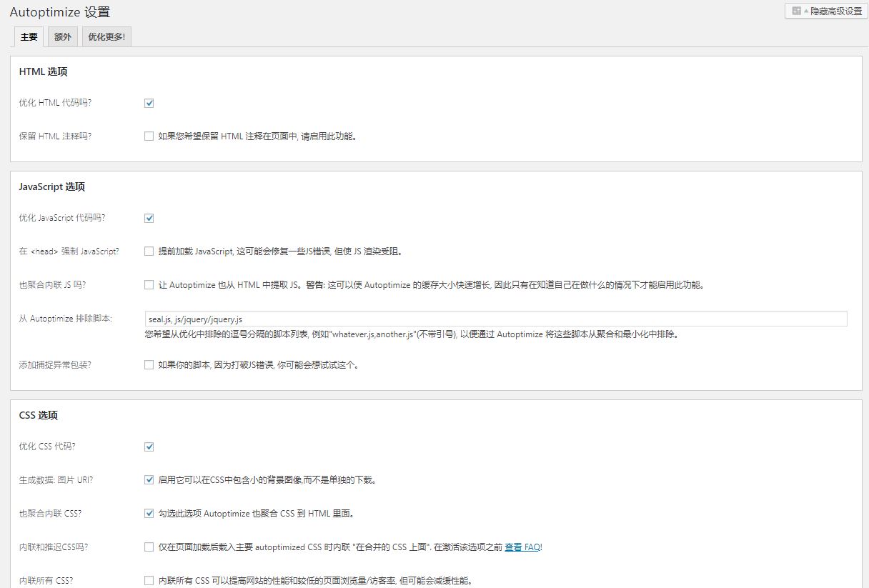This screenshot has width=869, height=588.
Task: Click the icon on the 隐藏高级设置 button
Action: [795, 11]
